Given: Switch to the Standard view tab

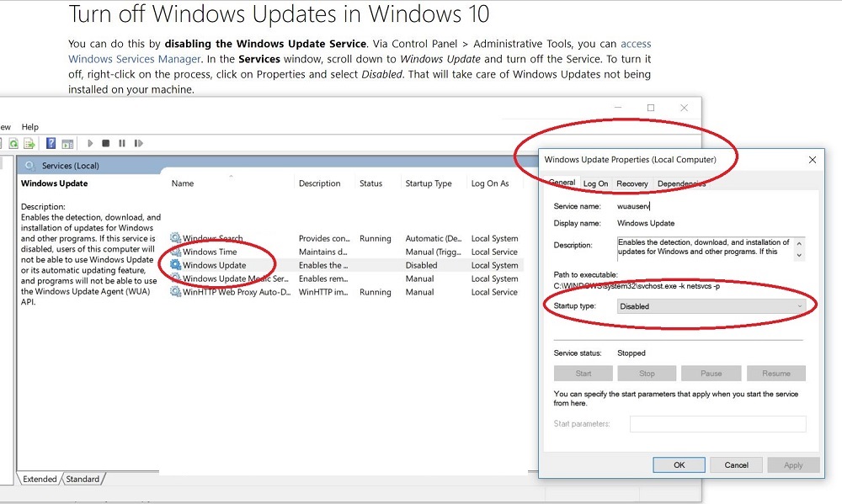Looking at the screenshot, I should 83,479.
